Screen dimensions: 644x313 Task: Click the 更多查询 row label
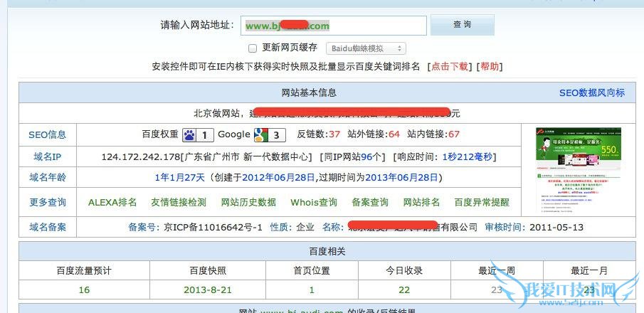tap(47, 203)
